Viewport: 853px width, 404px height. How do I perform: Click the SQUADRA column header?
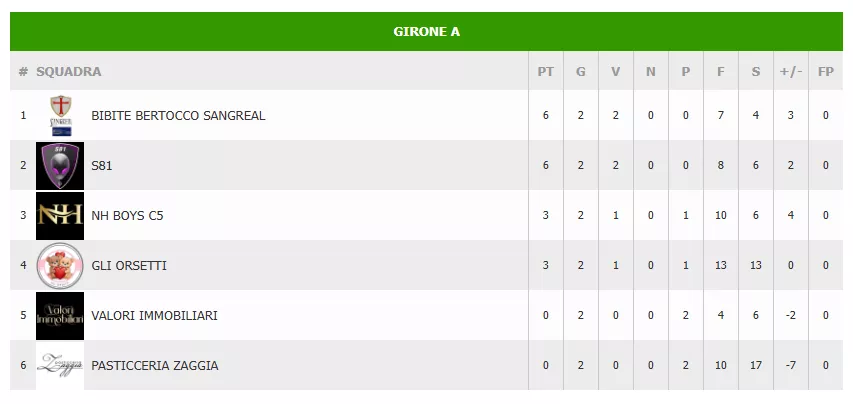click(x=69, y=72)
